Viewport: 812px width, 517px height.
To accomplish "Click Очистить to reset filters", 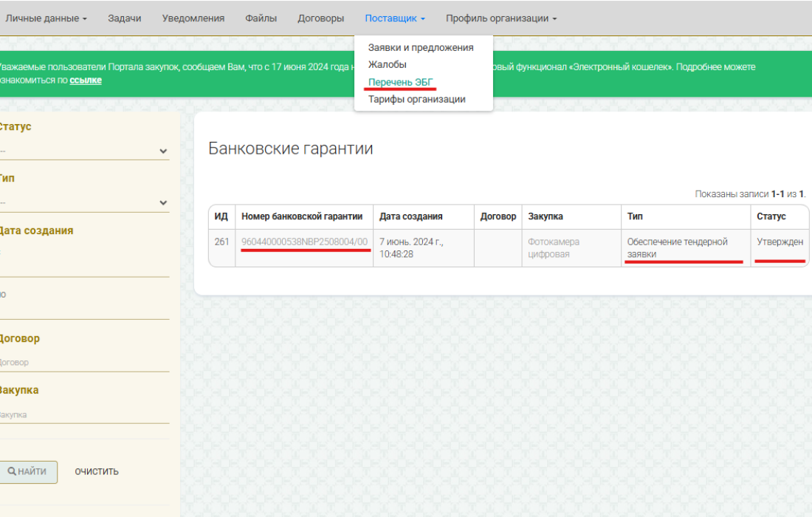I will point(97,472).
